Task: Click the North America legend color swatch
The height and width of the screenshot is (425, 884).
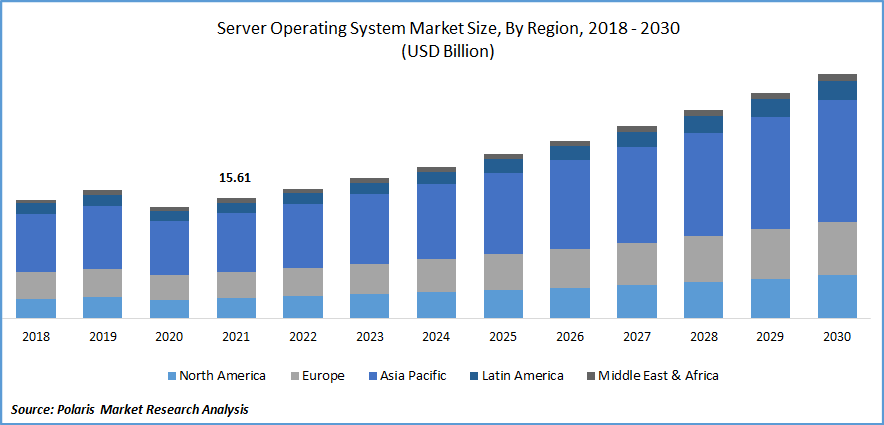Action: 172,375
